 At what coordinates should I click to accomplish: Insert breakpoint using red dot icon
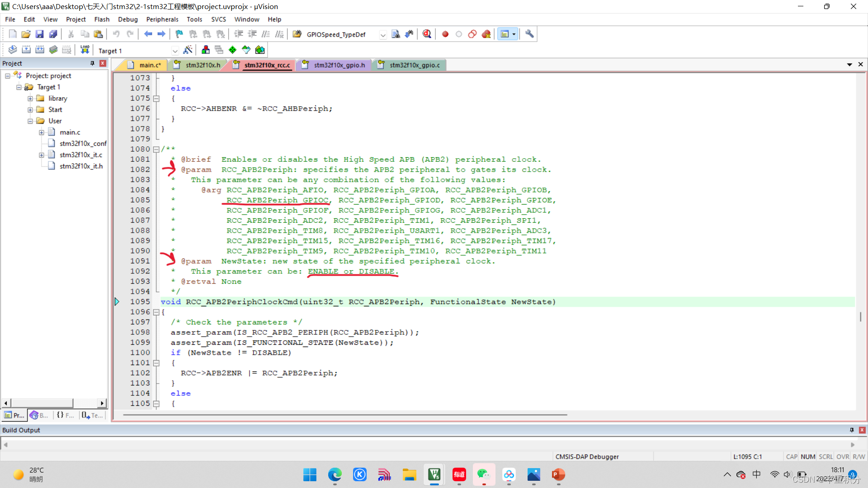445,34
